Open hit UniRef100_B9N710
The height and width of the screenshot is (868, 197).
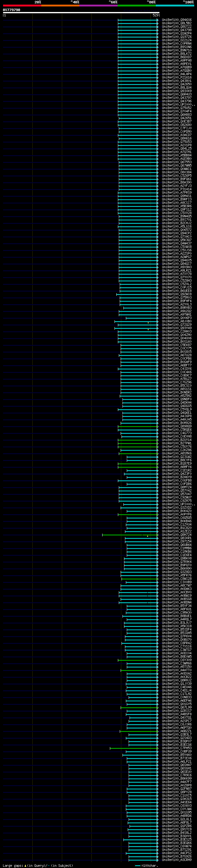click(x=177, y=50)
